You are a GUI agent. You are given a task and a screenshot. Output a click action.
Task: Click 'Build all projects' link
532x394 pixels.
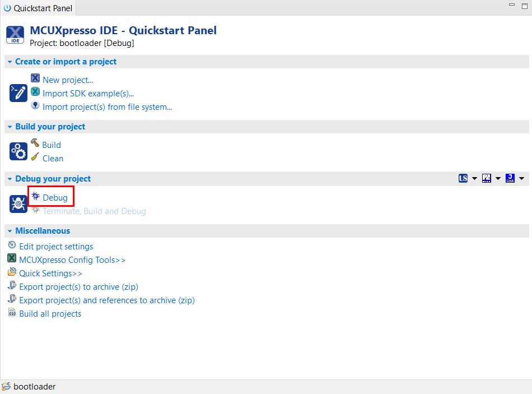[50, 314]
